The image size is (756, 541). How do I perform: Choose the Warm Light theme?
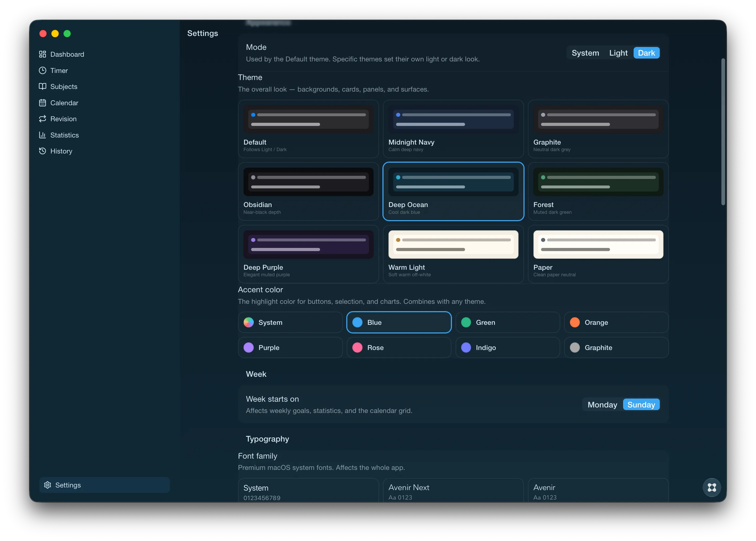point(453,254)
